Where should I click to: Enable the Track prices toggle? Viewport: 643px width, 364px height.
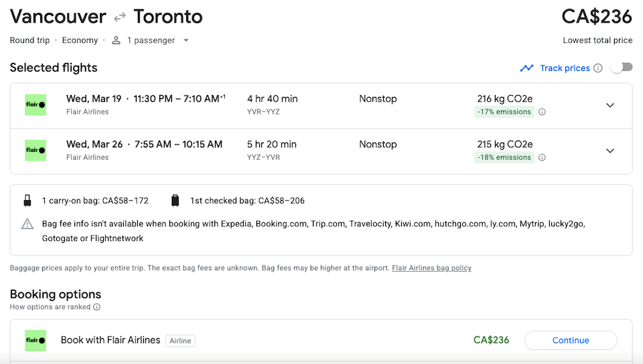point(622,67)
